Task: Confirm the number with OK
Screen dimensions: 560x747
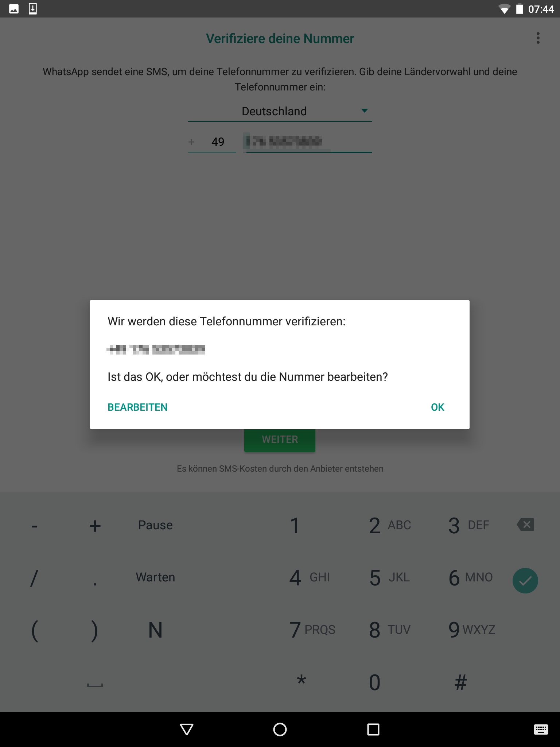Action: 437,407
